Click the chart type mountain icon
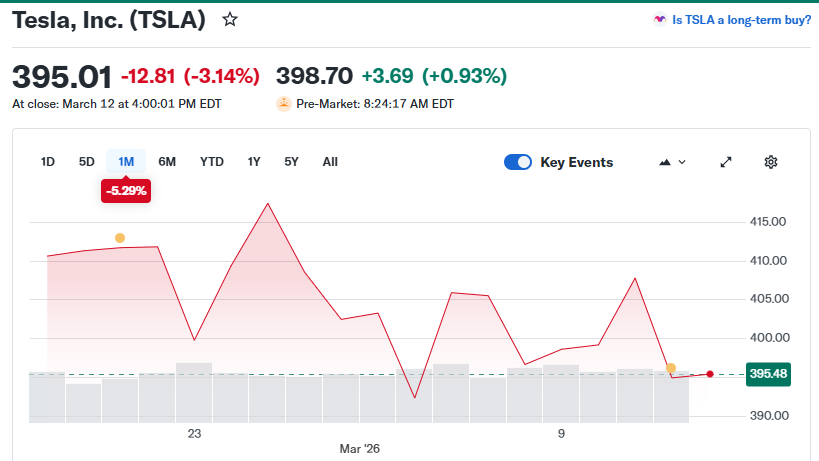 coord(664,162)
